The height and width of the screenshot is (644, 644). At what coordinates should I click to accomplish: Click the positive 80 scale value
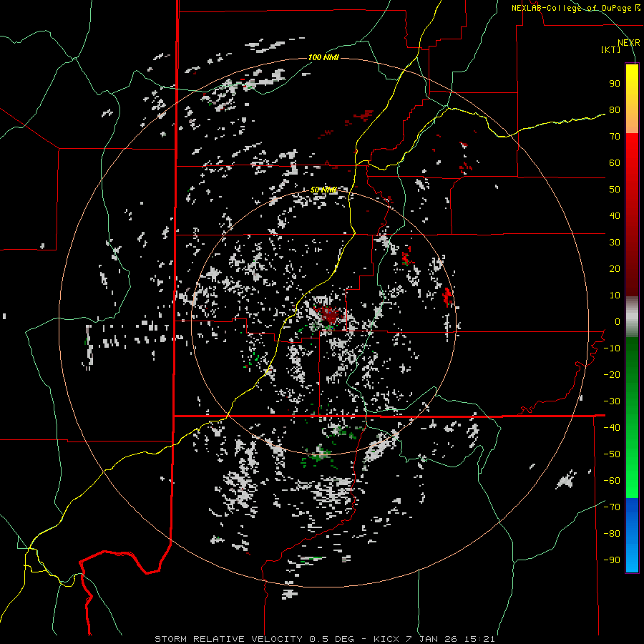[615, 109]
